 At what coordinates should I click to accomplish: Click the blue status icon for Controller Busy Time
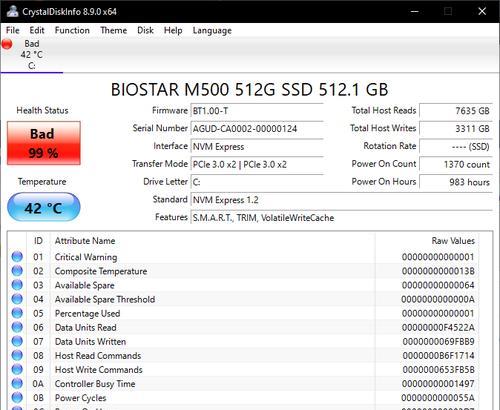point(17,384)
